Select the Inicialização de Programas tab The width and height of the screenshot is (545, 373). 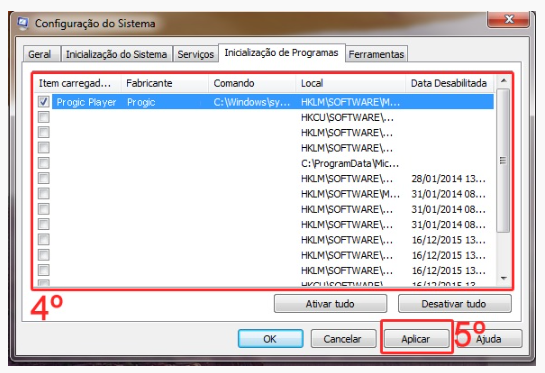pyautogui.click(x=281, y=53)
